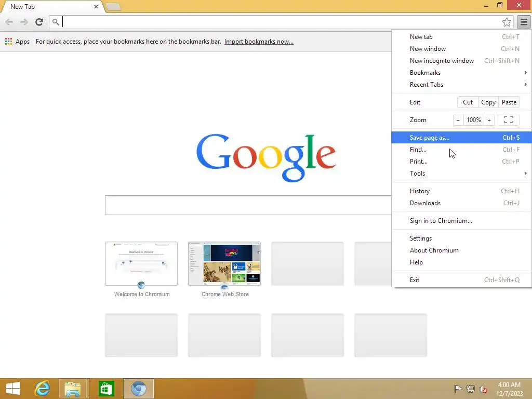Viewport: 532px width, 399px height.
Task: Toggle fullscreen mode in the Zoom row
Action: [508, 120]
